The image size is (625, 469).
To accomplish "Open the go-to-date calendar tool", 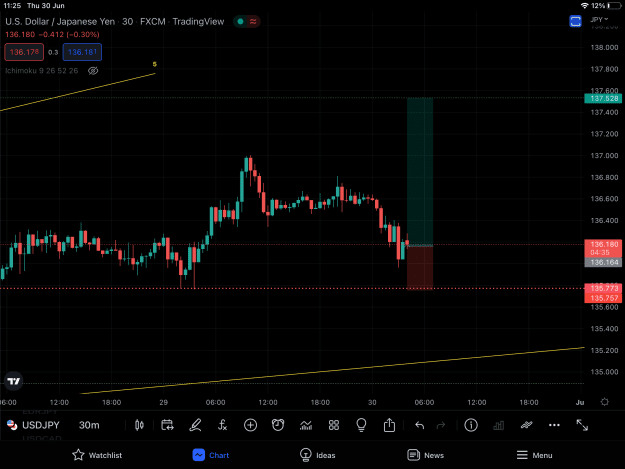I will pyautogui.click(x=167, y=425).
